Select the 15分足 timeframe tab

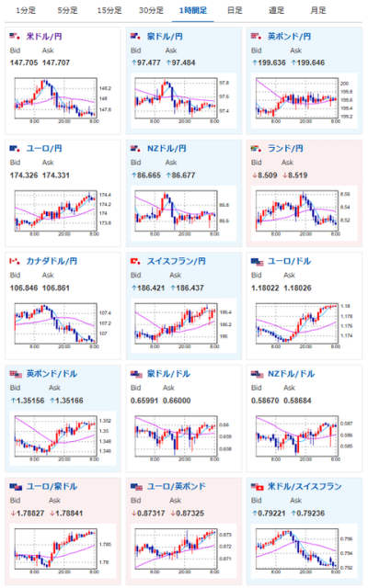(x=109, y=10)
